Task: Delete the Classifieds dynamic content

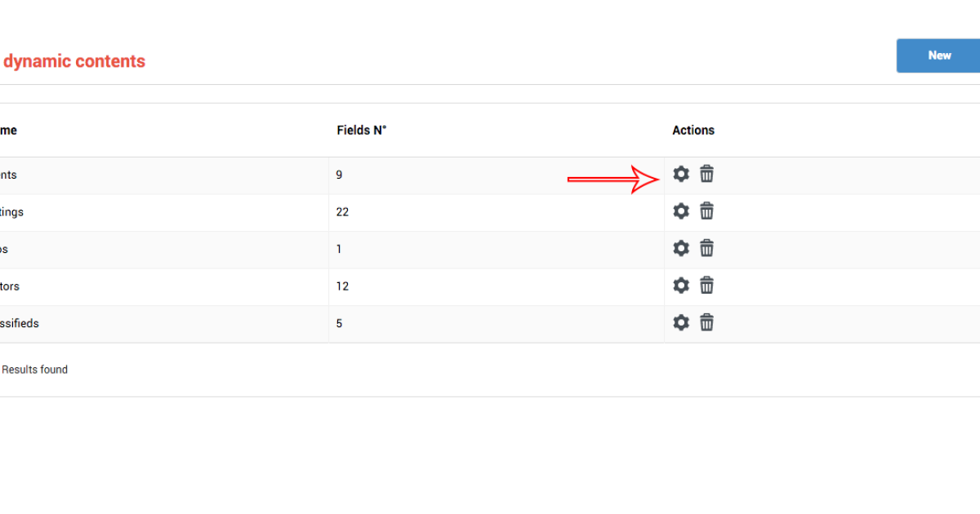Action: pyautogui.click(x=707, y=323)
